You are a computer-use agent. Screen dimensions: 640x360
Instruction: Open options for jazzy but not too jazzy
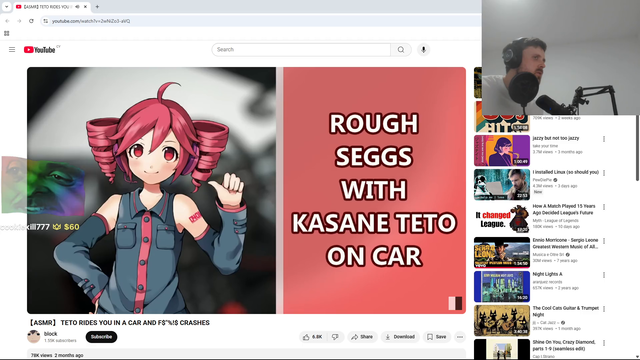tap(604, 139)
